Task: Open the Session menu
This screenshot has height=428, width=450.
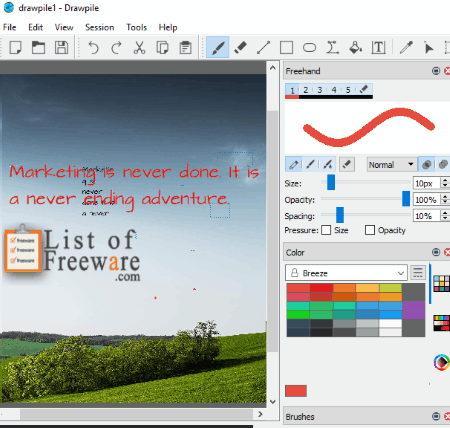Action: pos(99,27)
